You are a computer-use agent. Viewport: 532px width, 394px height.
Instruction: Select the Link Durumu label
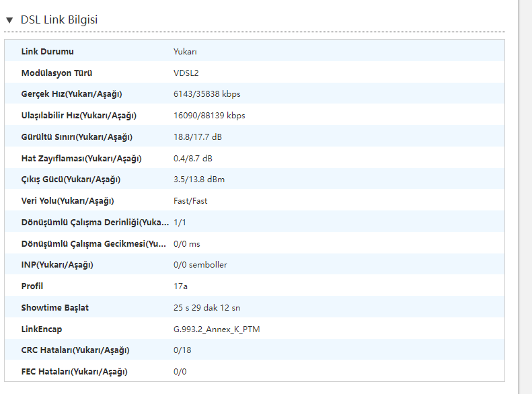tap(48, 52)
